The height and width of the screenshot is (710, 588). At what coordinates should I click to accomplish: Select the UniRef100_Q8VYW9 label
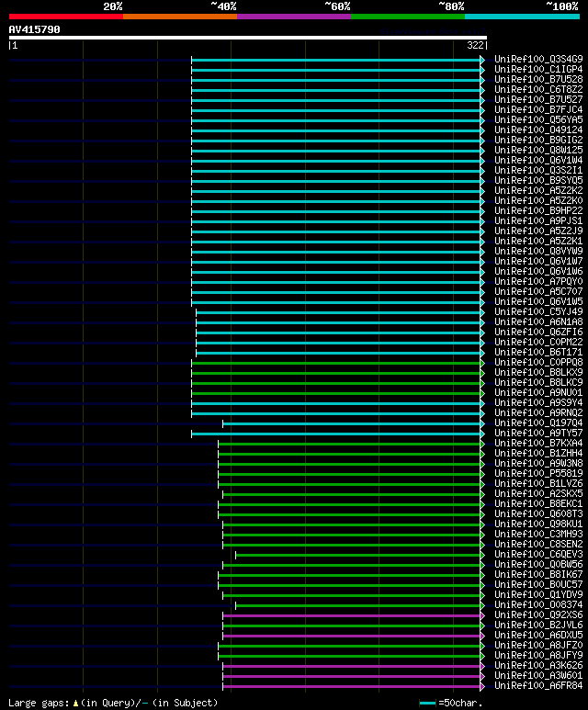[x=538, y=251]
